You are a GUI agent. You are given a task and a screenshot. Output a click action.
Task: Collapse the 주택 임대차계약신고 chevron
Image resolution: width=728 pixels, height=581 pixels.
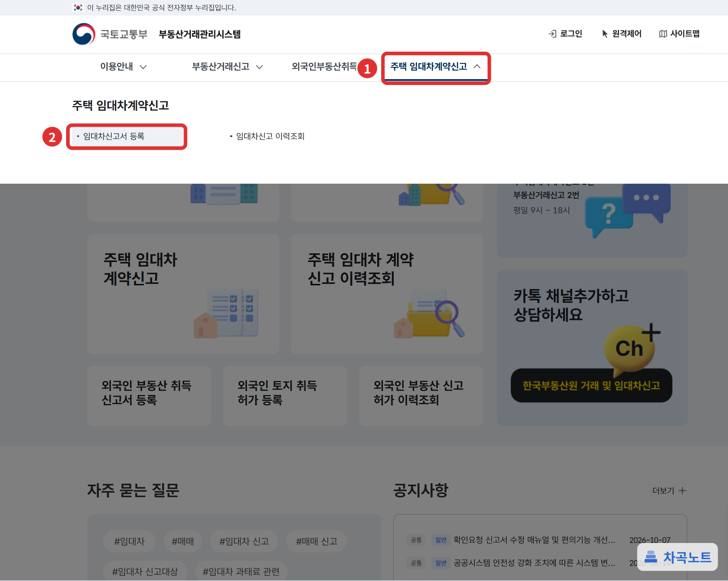point(477,67)
